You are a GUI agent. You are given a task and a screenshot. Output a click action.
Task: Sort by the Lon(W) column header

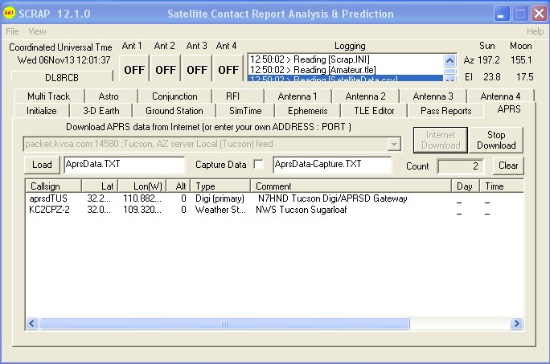(142, 186)
